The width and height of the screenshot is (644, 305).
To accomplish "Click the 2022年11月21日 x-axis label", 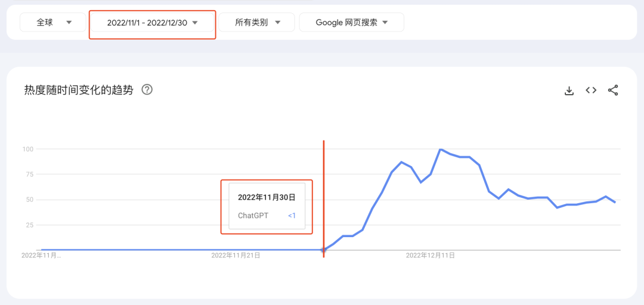I will 236,256.
